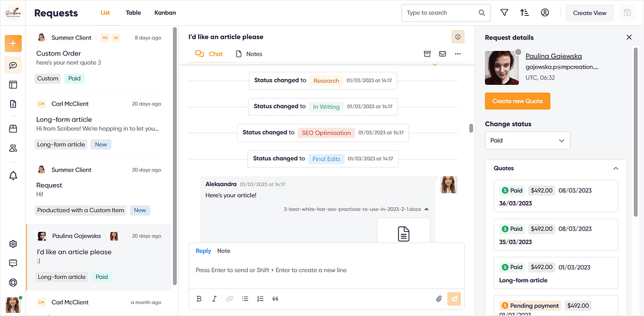Image resolution: width=644 pixels, height=316 pixels.
Task: Select 'I'd like an article please' list item
Action: click(99, 258)
